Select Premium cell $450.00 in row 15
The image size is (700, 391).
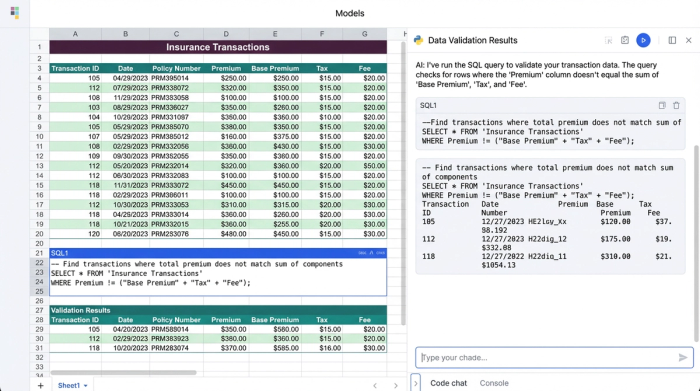pyautogui.click(x=226, y=185)
